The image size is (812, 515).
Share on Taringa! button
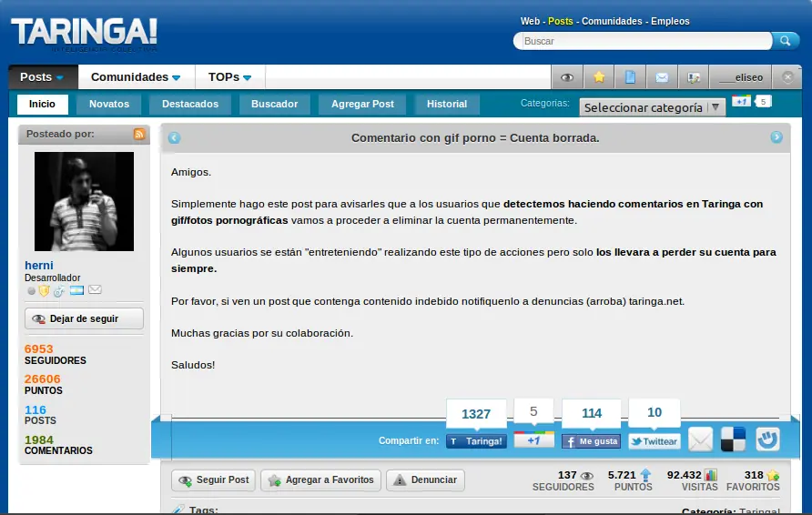pyautogui.click(x=476, y=441)
